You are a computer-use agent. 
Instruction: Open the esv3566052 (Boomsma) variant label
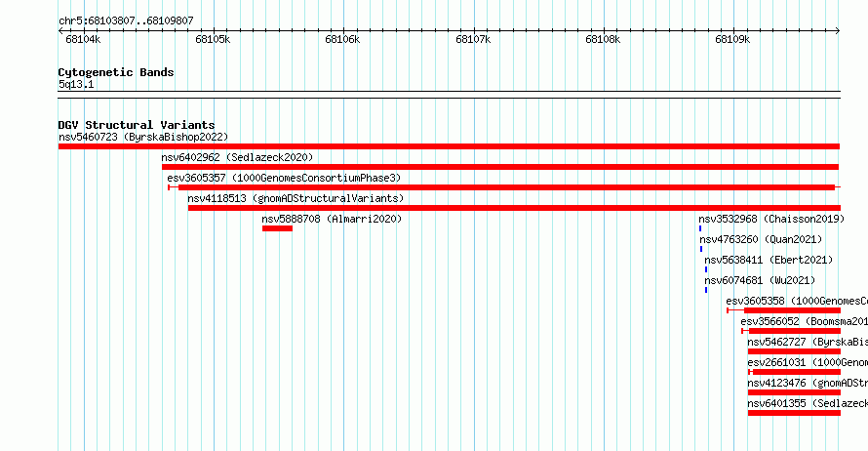point(805,321)
